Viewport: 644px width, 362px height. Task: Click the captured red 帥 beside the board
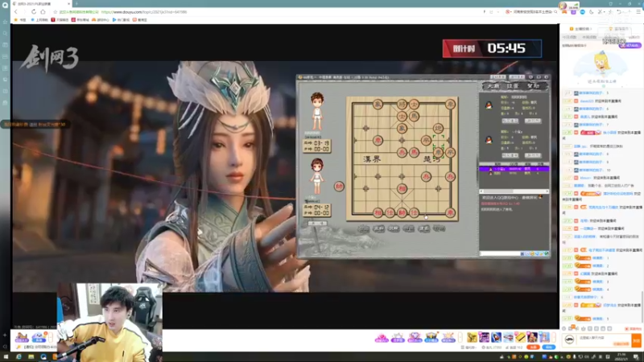(339, 187)
